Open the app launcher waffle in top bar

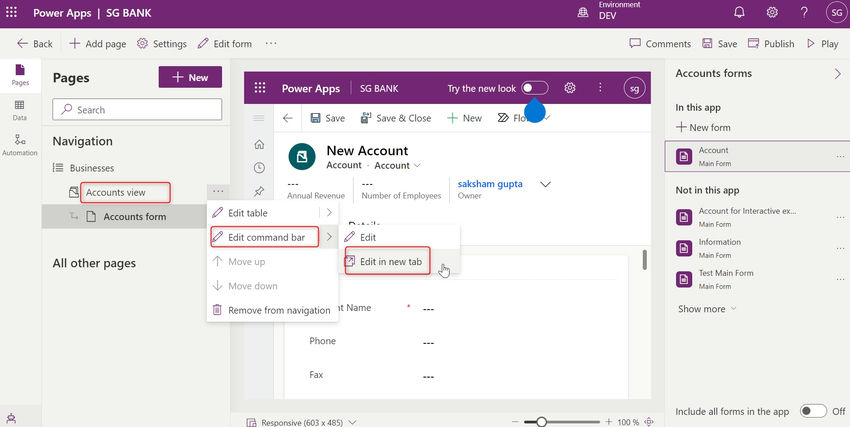11,12
